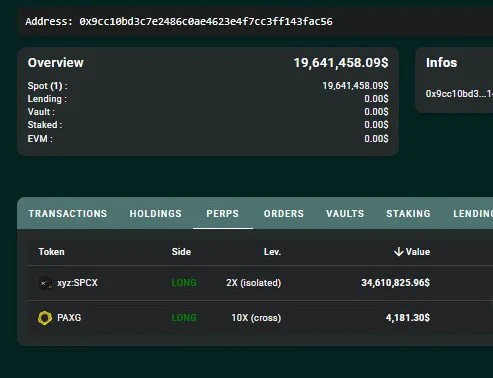The height and width of the screenshot is (378, 493).
Task: Click the shortened 0x9cc10bd3 address in Infos
Action: click(x=459, y=94)
